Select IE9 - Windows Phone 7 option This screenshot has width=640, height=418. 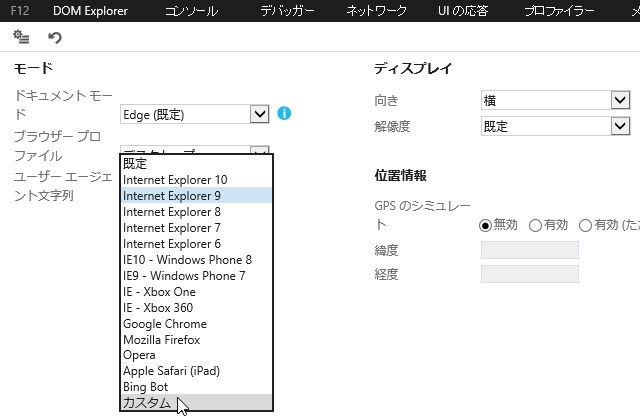pyautogui.click(x=196, y=276)
